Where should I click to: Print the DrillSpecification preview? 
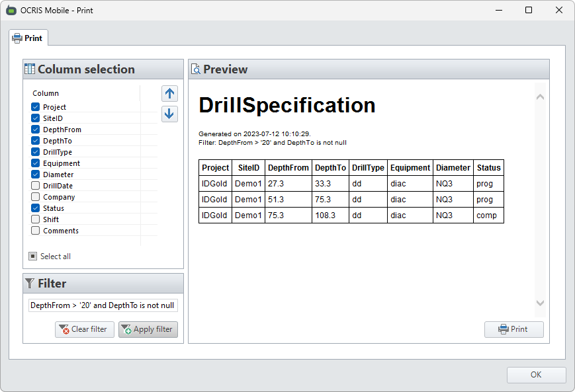(513, 329)
